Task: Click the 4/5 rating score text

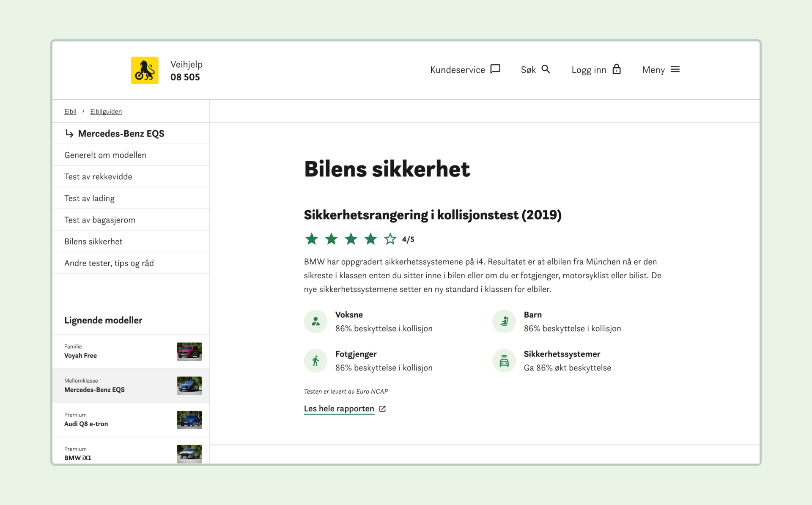Action: (408, 239)
